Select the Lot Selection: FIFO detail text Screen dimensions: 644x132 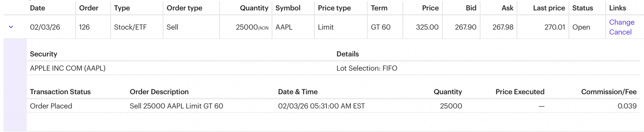pos(367,68)
